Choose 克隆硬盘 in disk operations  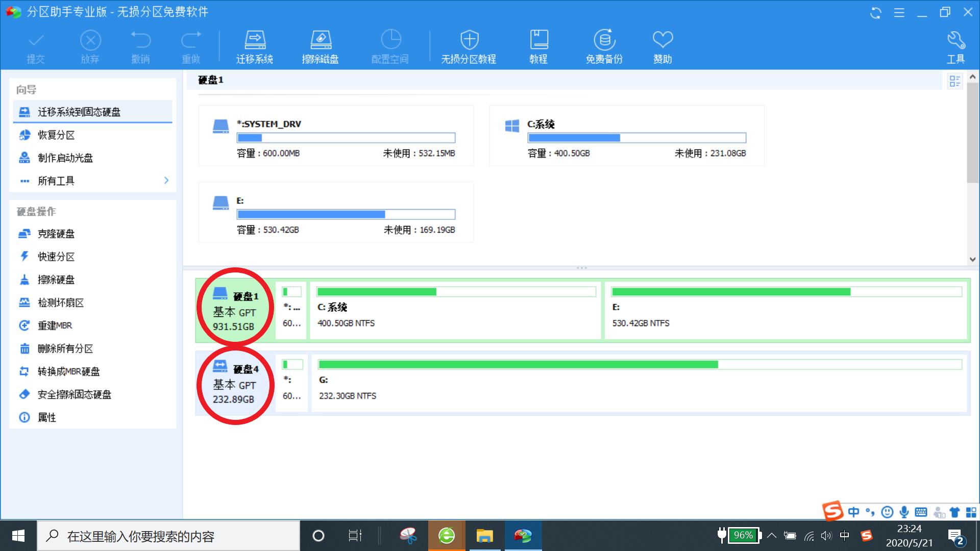coord(56,234)
